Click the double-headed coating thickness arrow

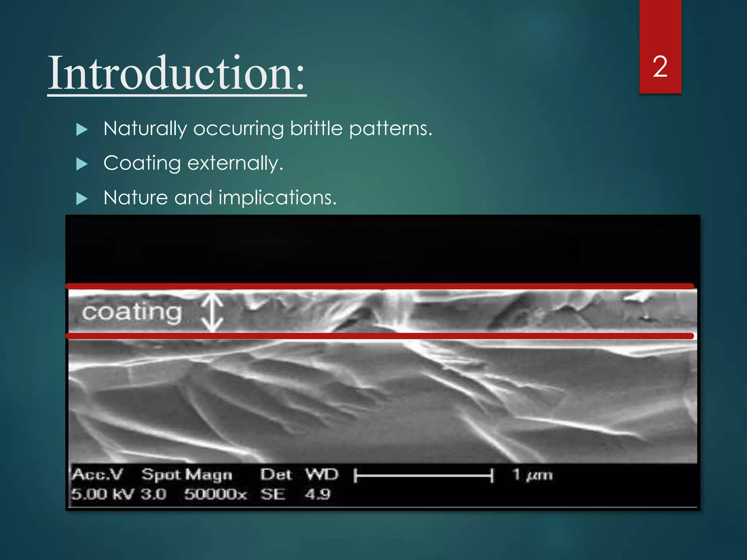click(x=213, y=312)
